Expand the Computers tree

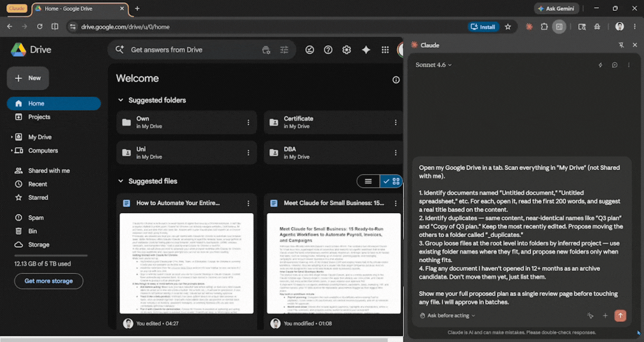[x=12, y=151]
